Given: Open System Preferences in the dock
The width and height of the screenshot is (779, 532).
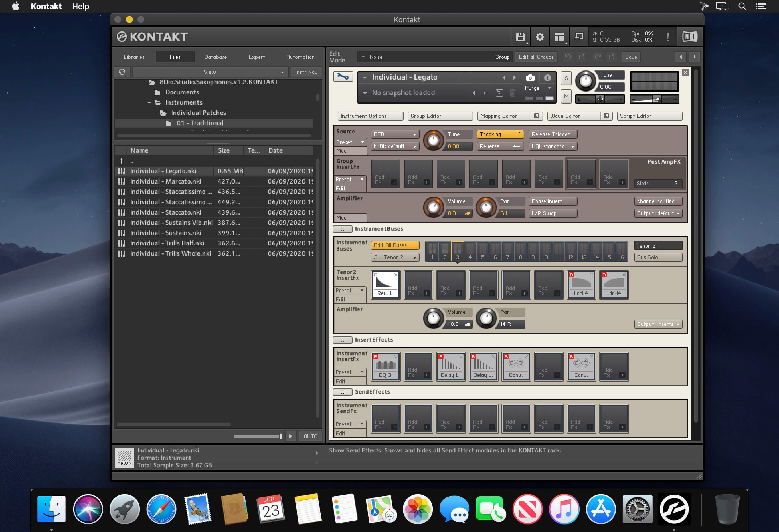Looking at the screenshot, I should (x=637, y=509).
